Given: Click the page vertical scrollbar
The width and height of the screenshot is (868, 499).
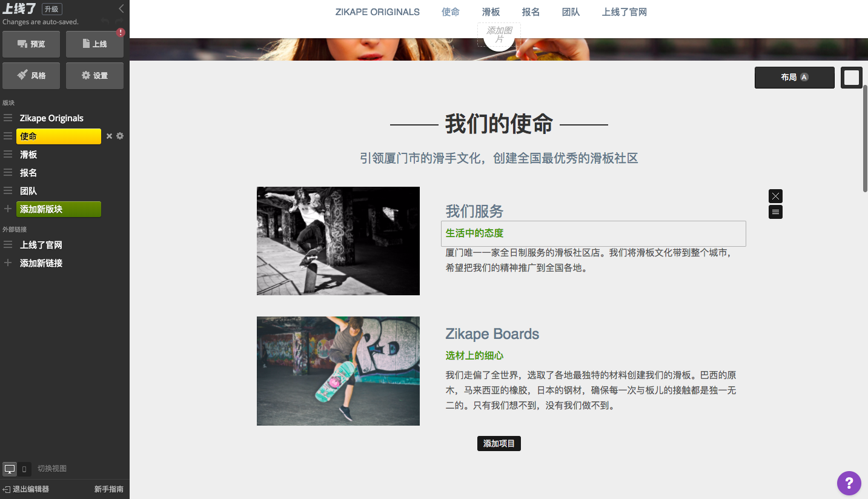Looking at the screenshot, I should [x=865, y=139].
